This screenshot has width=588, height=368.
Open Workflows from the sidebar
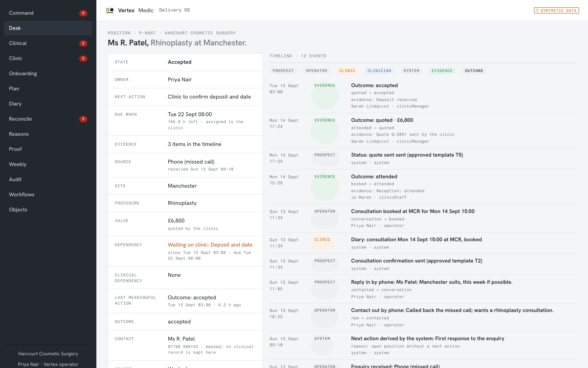coord(48,194)
